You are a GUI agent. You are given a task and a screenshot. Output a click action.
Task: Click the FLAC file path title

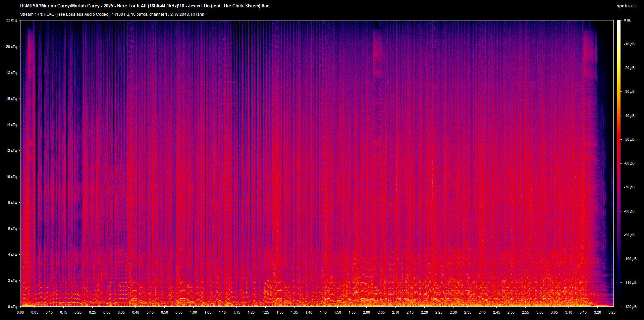[145, 6]
